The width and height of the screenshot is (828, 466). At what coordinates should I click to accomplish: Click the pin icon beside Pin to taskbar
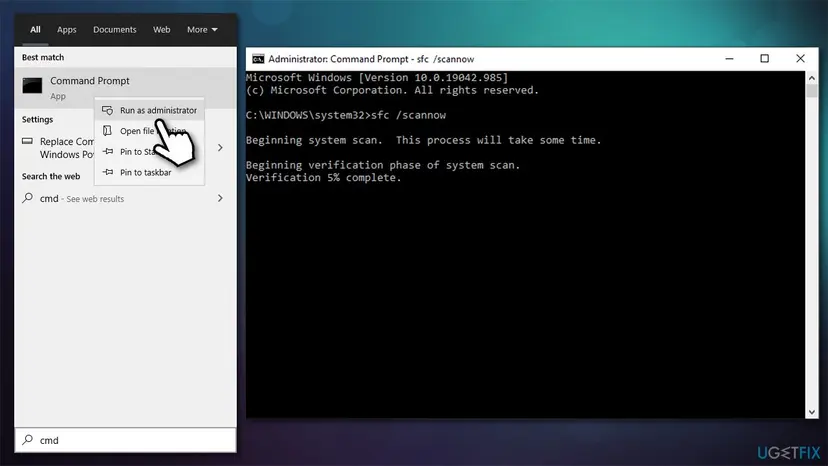108,172
